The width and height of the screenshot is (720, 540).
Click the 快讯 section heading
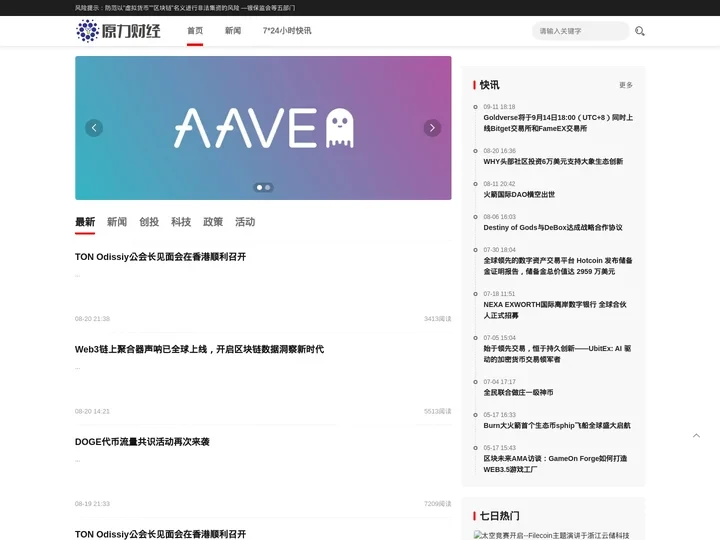(489, 85)
